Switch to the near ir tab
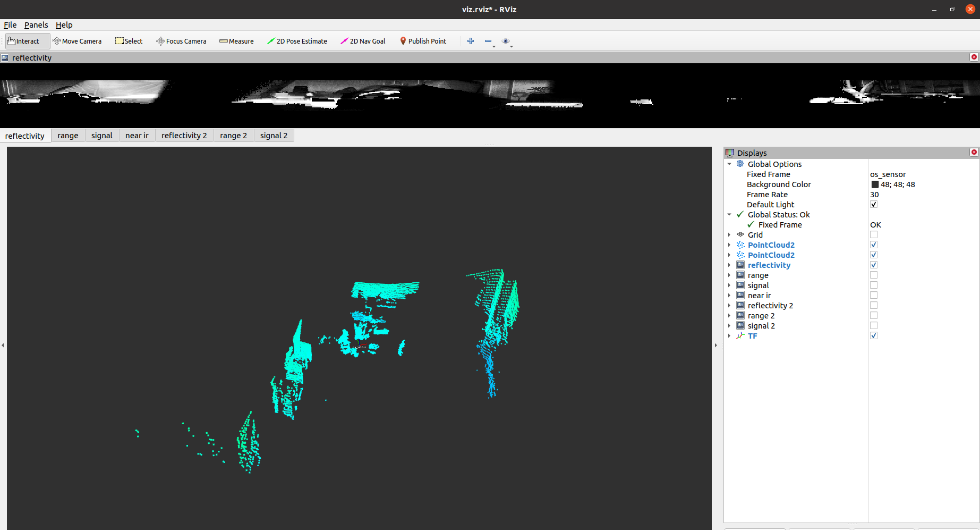 point(137,136)
